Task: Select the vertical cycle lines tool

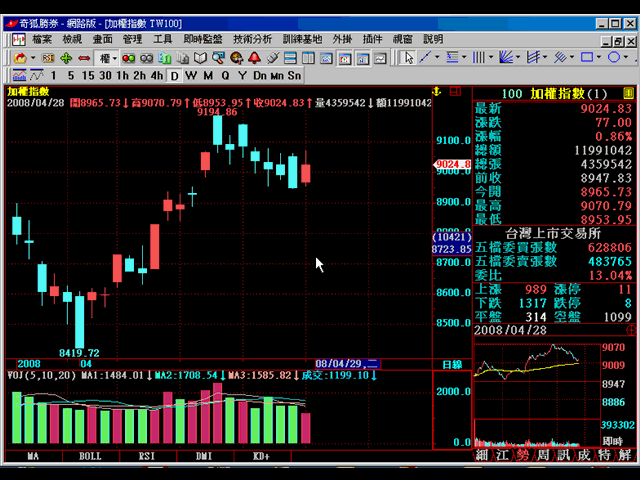Action: coord(479,58)
